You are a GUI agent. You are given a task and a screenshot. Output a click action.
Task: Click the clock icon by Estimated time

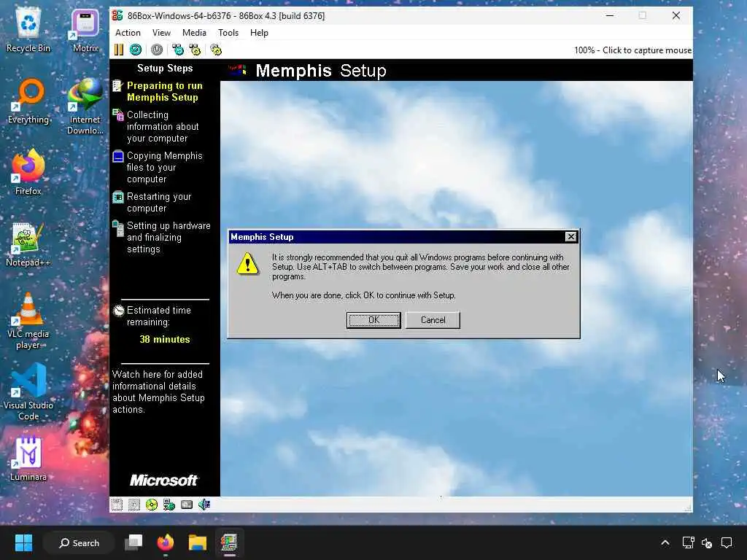coord(119,311)
